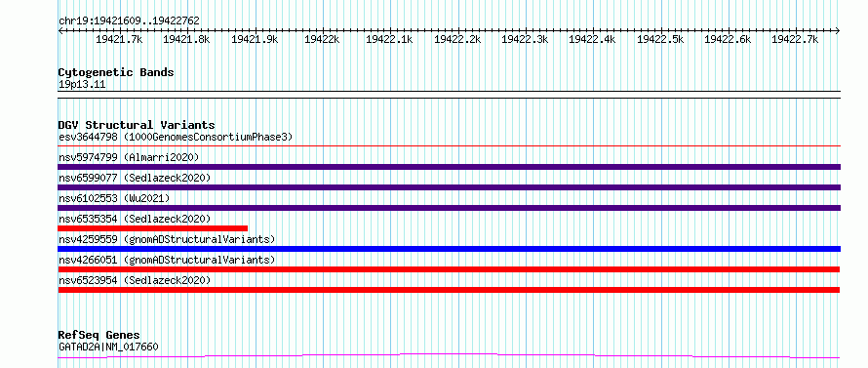Select variant label nsv4259559 (gnomADStructuralVariants)
This screenshot has height=368, width=868.
pos(167,239)
